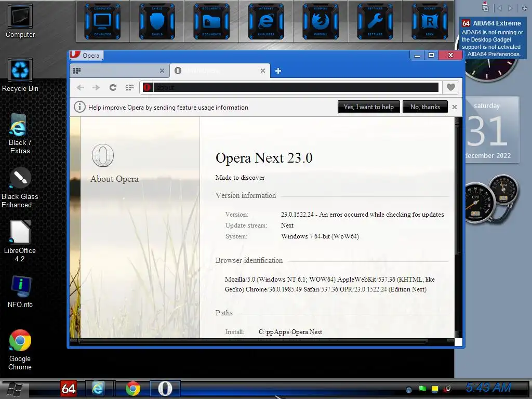Click the taskbar clock showing 5:43 AM
Image resolution: width=532 pixels, height=399 pixels.
(x=488, y=388)
